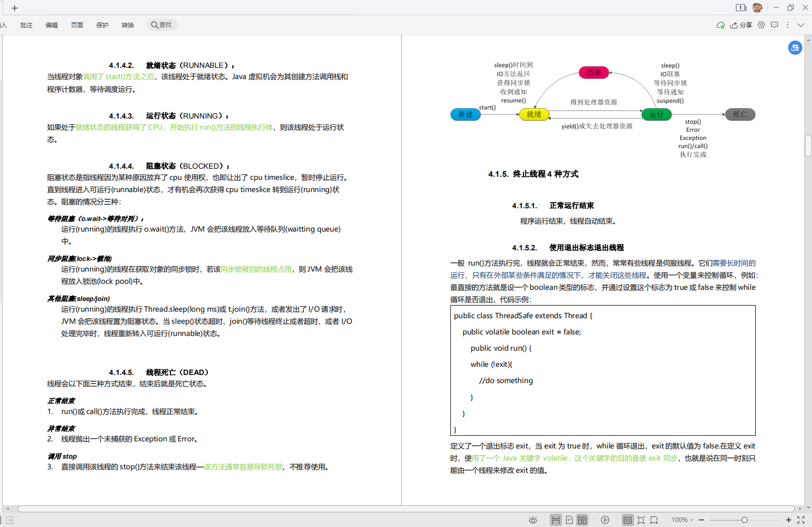Image resolution: width=812 pixels, height=527 pixels.
Task: Open the three-dot more options menu
Action: pyautogui.click(x=788, y=25)
